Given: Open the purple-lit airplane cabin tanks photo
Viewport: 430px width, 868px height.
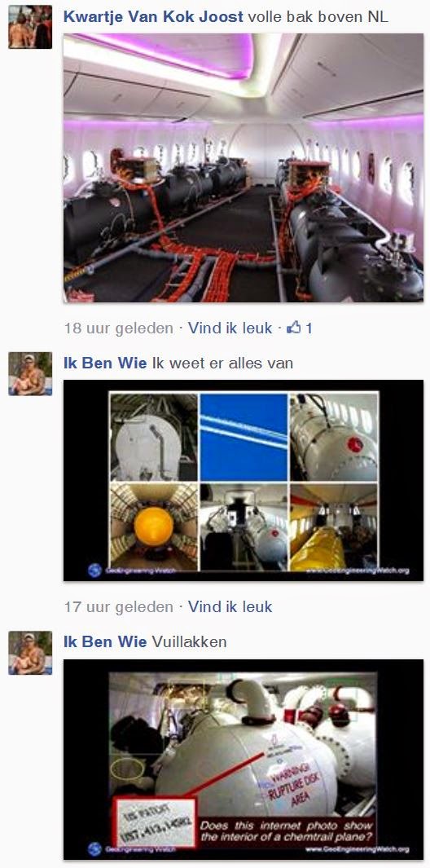Looking at the screenshot, I should click(244, 168).
